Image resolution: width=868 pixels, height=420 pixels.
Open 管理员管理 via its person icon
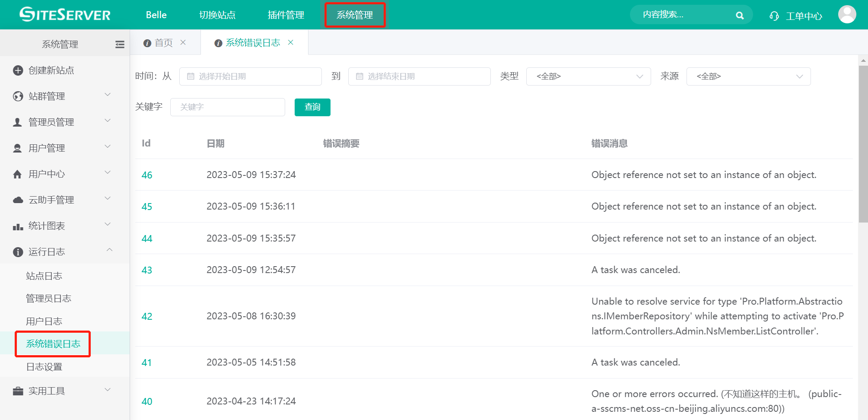(x=17, y=122)
